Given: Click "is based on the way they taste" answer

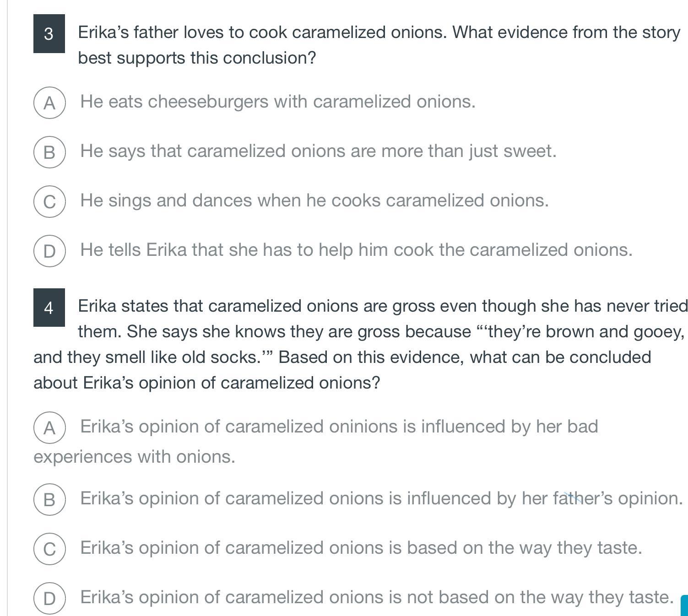Looking at the screenshot, I should coord(361,548).
